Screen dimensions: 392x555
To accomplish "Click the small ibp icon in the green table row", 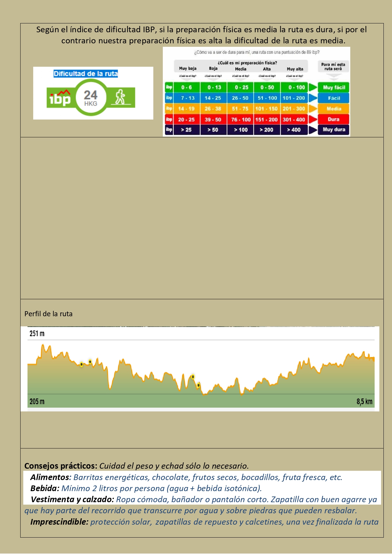I will click(x=169, y=87).
